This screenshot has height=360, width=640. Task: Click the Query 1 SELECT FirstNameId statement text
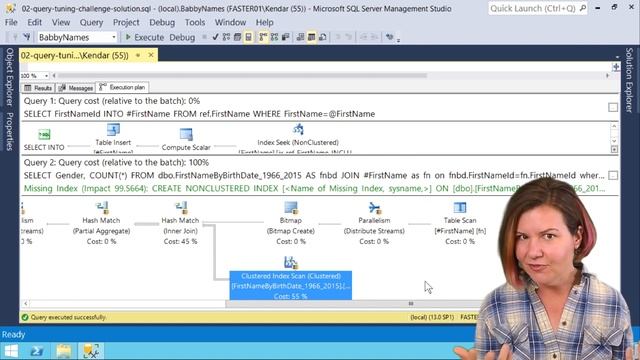(199, 114)
